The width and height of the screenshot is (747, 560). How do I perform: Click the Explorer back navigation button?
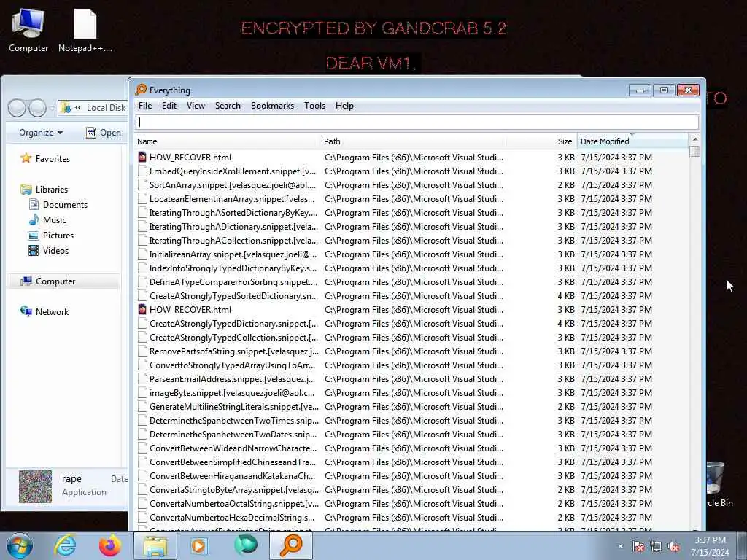coord(17,108)
